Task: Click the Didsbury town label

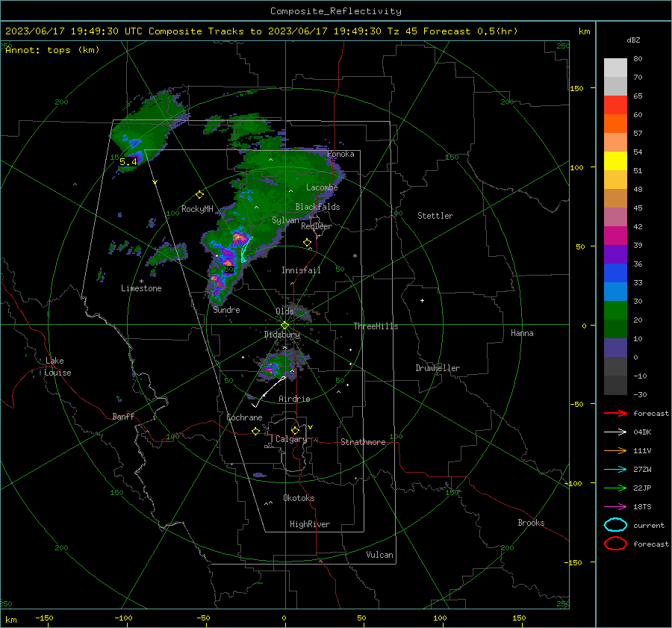Action: pyautogui.click(x=281, y=335)
